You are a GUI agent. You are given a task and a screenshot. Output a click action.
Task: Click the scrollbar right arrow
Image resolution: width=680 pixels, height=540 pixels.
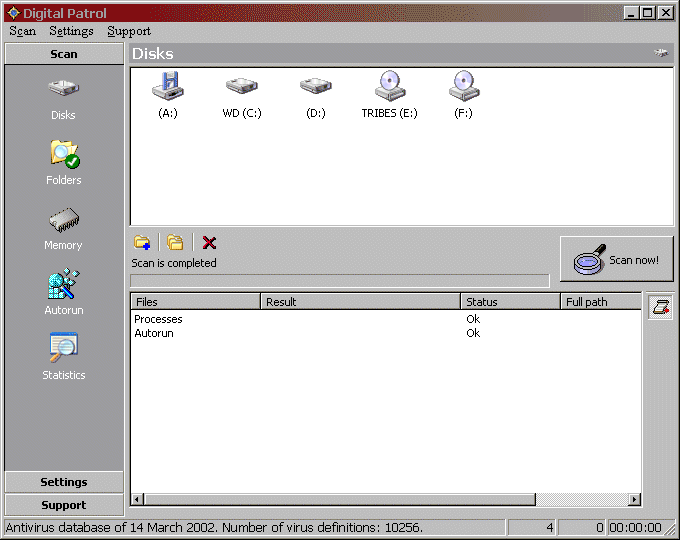634,499
